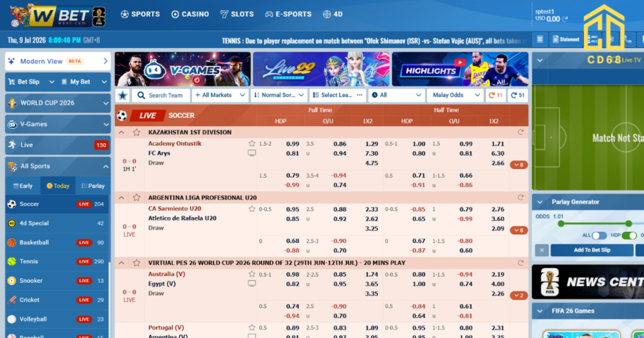This screenshot has width=644, height=338.
Task: Select Soccer in the sports list
Action: (57, 204)
